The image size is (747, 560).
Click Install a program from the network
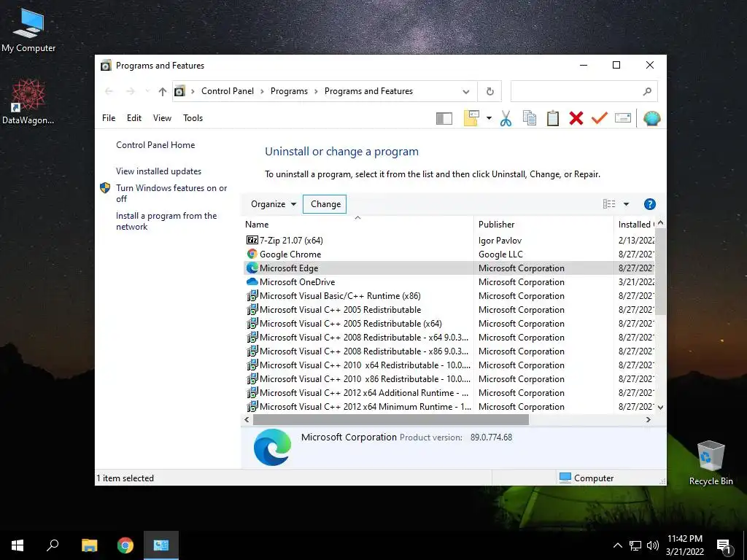[x=166, y=222]
